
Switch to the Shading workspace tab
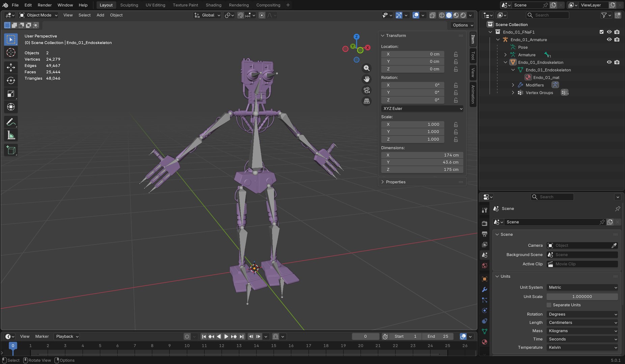point(214,5)
